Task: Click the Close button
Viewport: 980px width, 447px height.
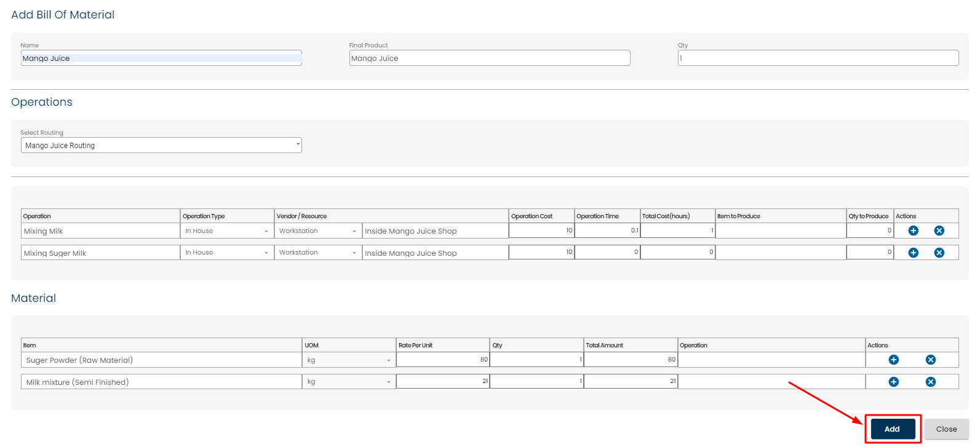Action: coord(946,429)
